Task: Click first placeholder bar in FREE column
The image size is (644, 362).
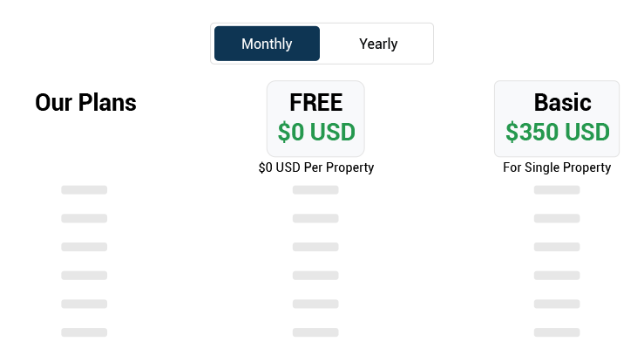Action: pyautogui.click(x=315, y=190)
